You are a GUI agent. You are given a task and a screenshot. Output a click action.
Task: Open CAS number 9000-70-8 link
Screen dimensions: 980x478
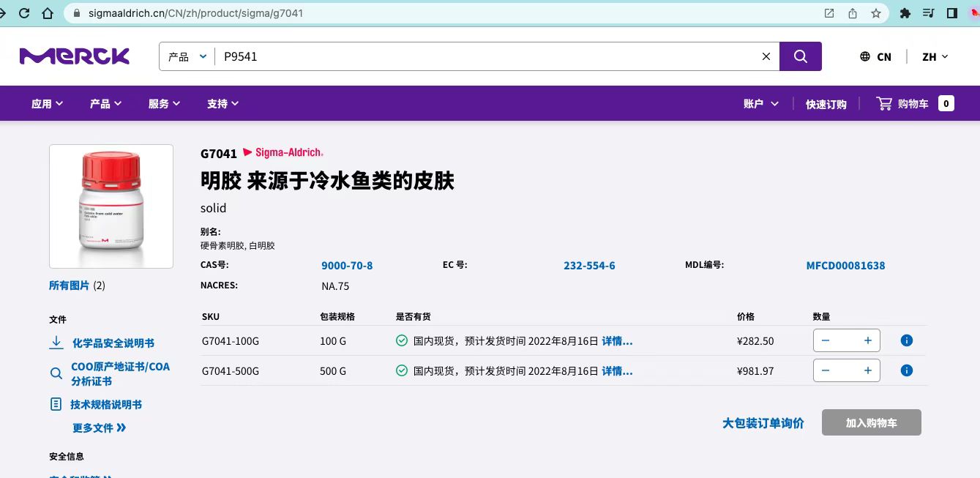pyautogui.click(x=347, y=266)
